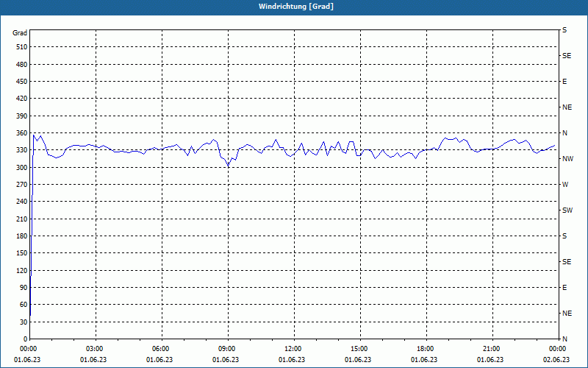Select the 'SW' compass label
Image resolution: width=588 pixels, height=368 pixels.
point(567,210)
